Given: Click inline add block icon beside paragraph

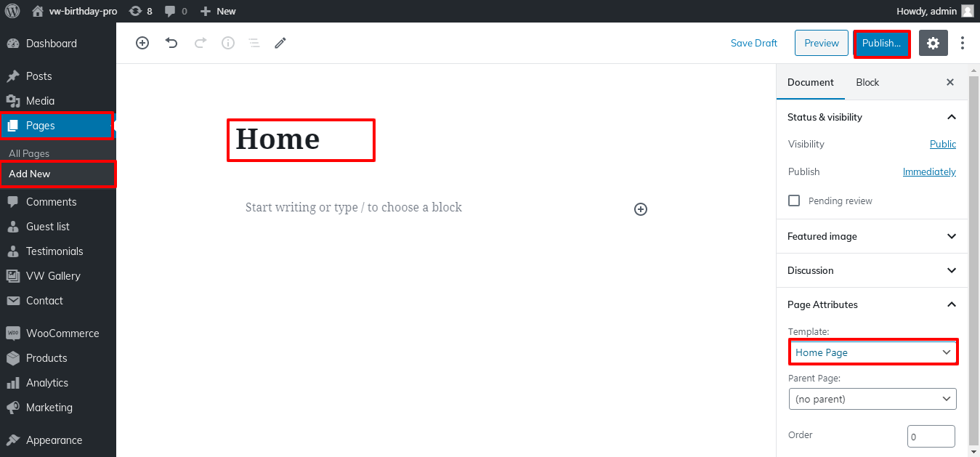Looking at the screenshot, I should click(641, 209).
